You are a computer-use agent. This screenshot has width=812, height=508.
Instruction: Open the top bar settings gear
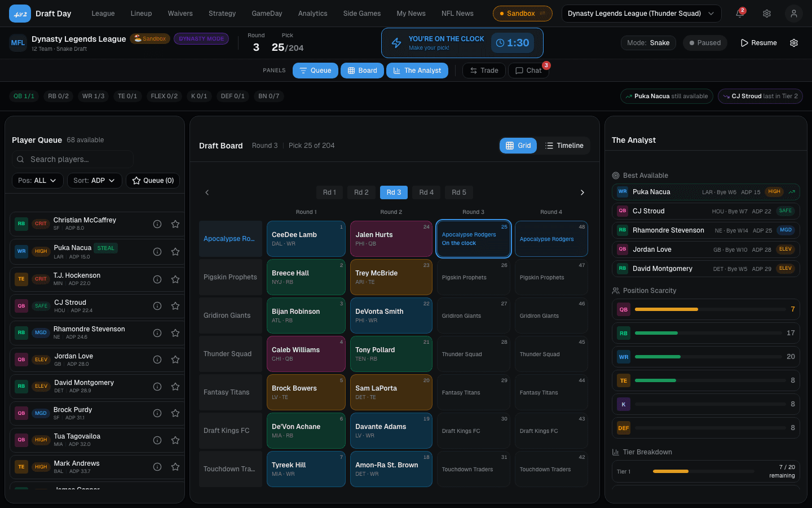(767, 14)
